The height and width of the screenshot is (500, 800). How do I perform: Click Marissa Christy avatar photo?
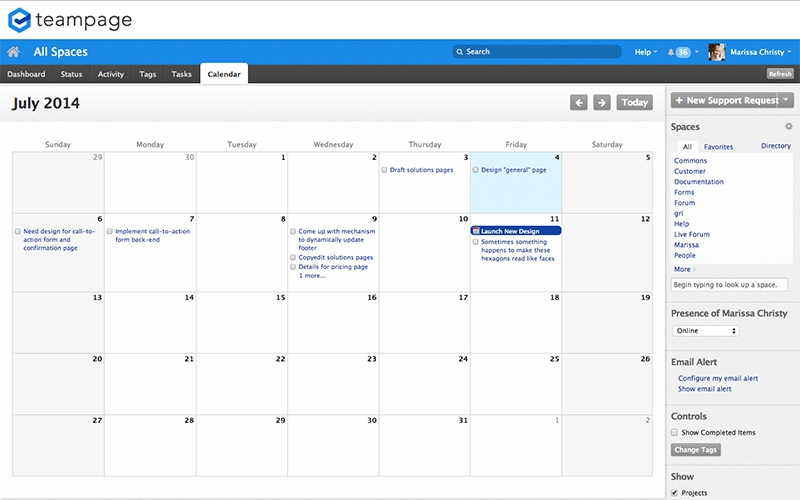click(716, 52)
